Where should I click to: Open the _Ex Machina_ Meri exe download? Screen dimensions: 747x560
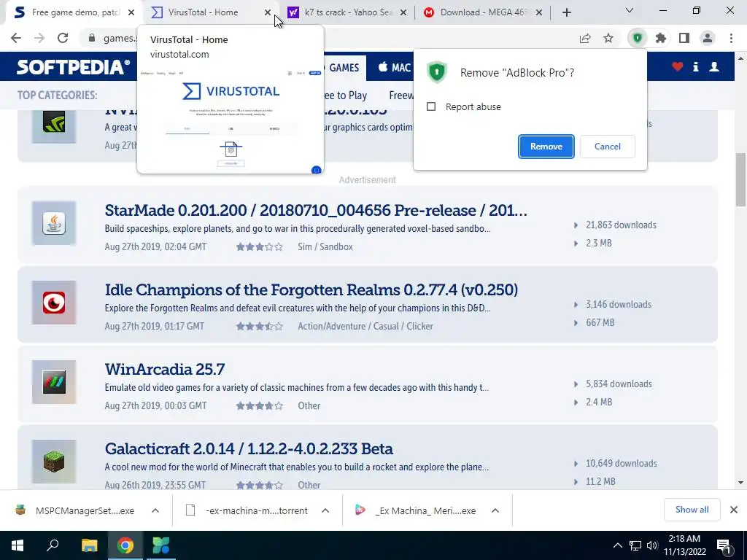(415, 510)
